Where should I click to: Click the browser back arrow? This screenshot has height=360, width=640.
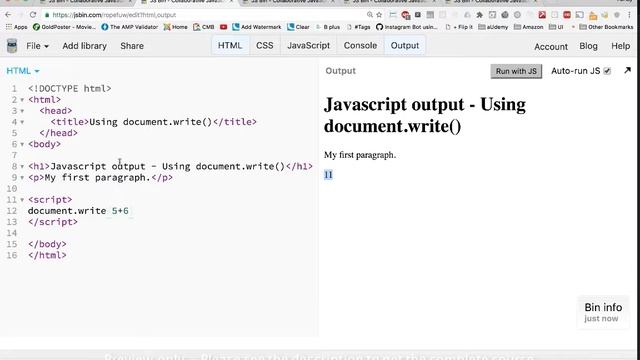click(x=8, y=15)
